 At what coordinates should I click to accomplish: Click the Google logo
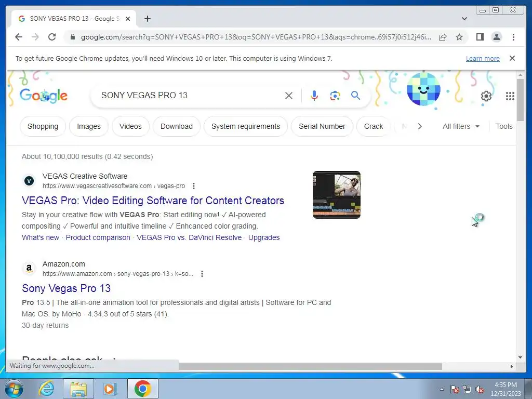click(x=44, y=96)
